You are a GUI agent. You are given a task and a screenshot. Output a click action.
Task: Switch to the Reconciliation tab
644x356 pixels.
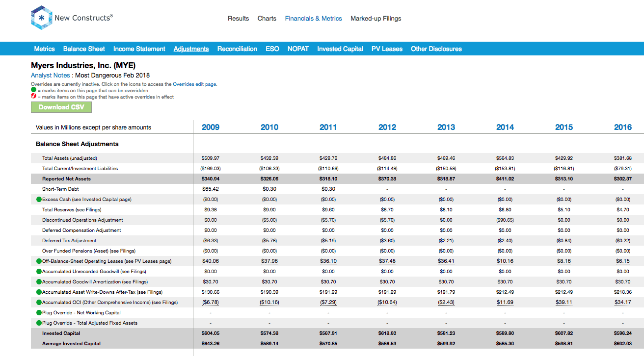(x=237, y=49)
